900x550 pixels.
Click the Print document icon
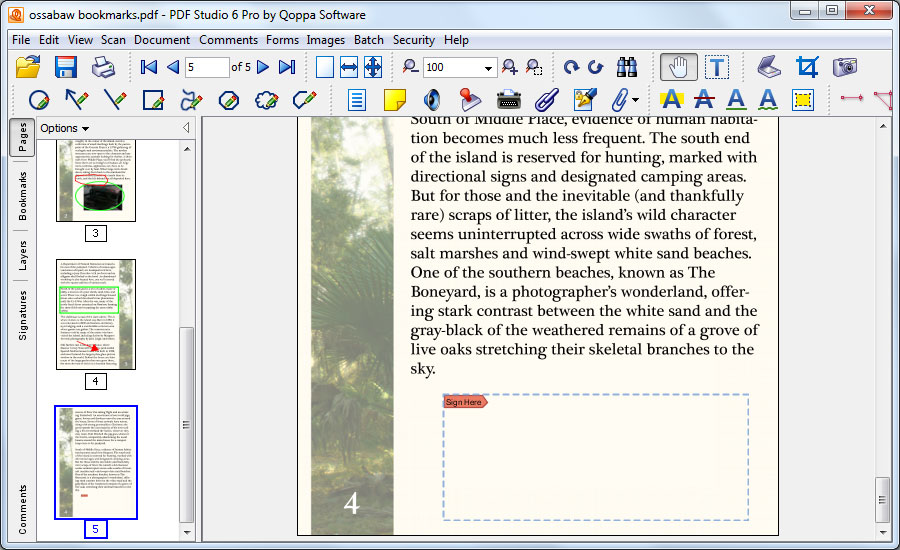pos(104,67)
